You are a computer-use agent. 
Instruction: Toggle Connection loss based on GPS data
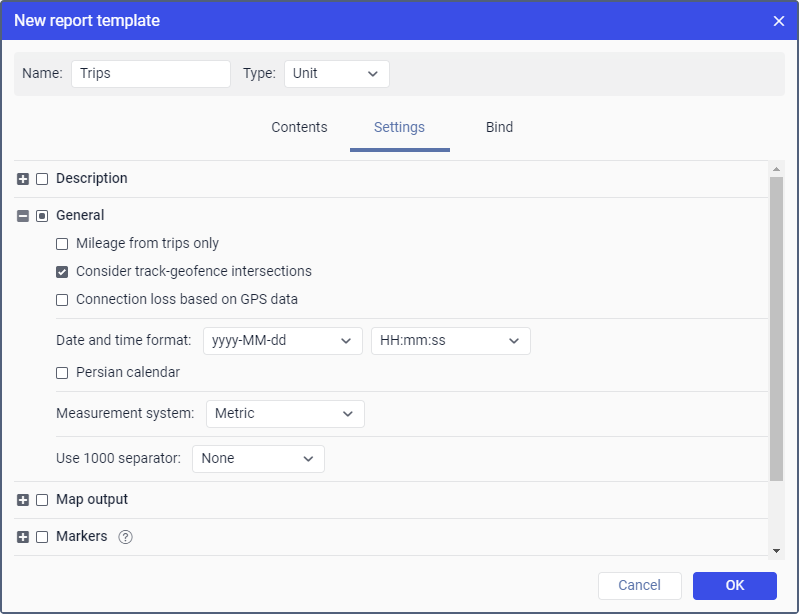[x=62, y=299]
